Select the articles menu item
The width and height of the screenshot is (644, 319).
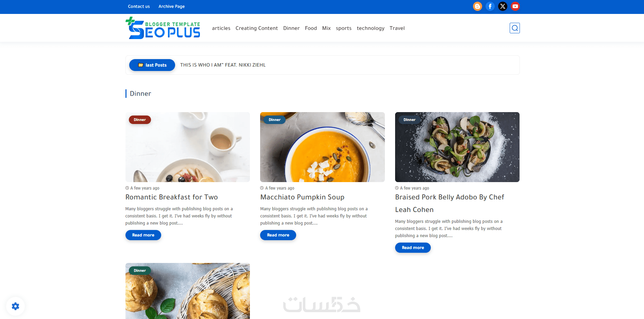coord(221,28)
